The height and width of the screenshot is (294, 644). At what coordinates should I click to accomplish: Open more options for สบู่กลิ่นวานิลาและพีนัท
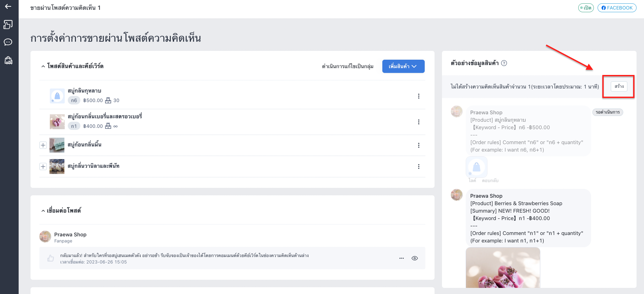tap(419, 166)
